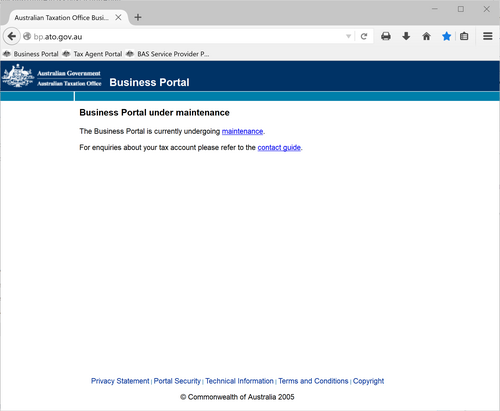Image resolution: width=500 pixels, height=411 pixels.
Task: Click the 'Business Portal under maintenance' heading
Action: (x=154, y=113)
